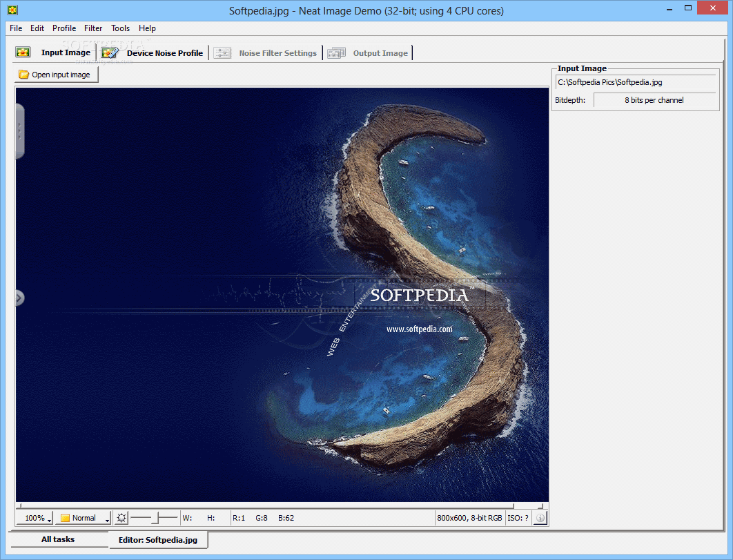
Task: Click the Noise Filter Settings sliders icon
Action: coord(222,53)
